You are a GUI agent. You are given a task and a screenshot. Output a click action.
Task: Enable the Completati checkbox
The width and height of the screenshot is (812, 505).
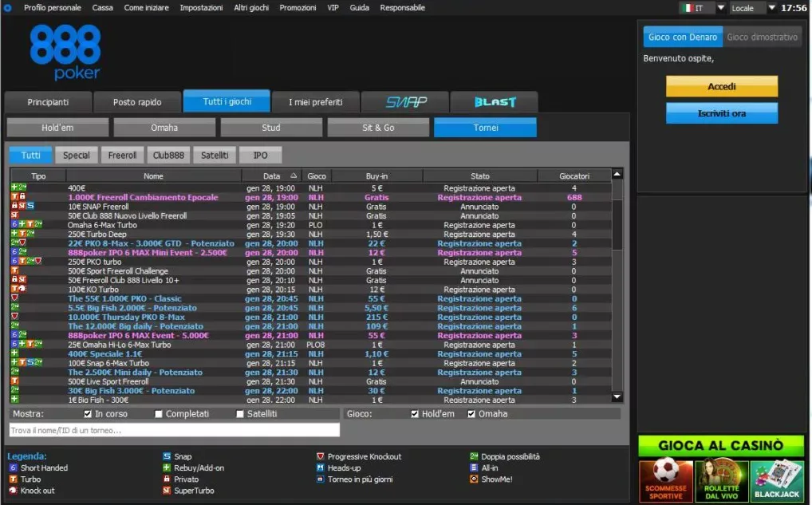point(159,414)
